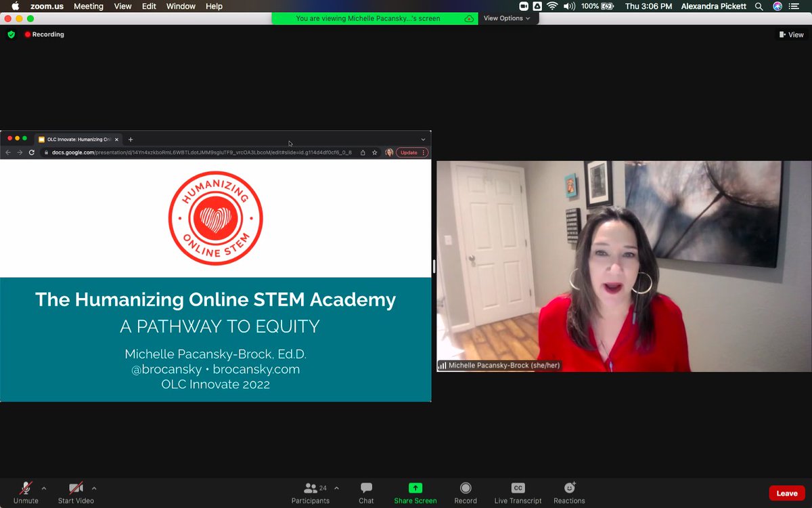Click the bookmark star in shared browser
Screen dimensions: 812x508
tap(374, 152)
